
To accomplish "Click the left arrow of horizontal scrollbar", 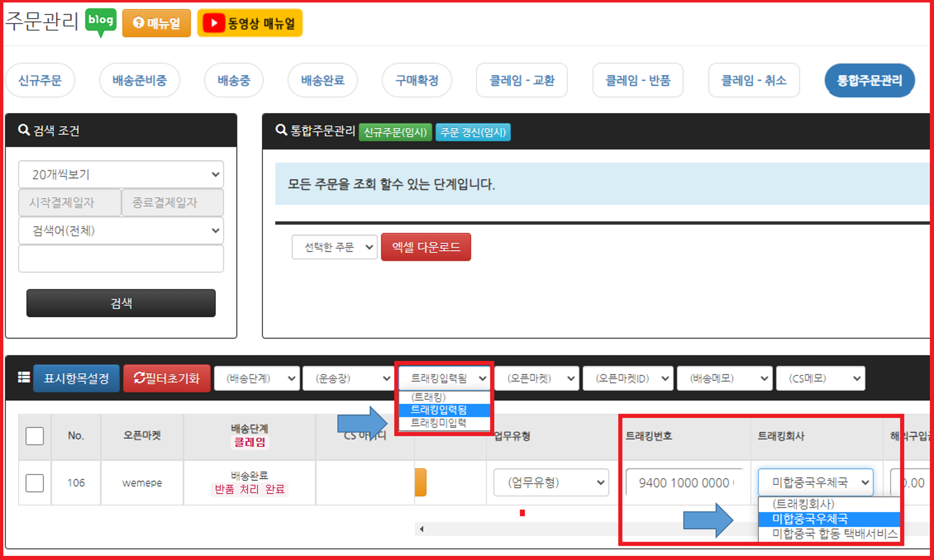I will coord(422,529).
